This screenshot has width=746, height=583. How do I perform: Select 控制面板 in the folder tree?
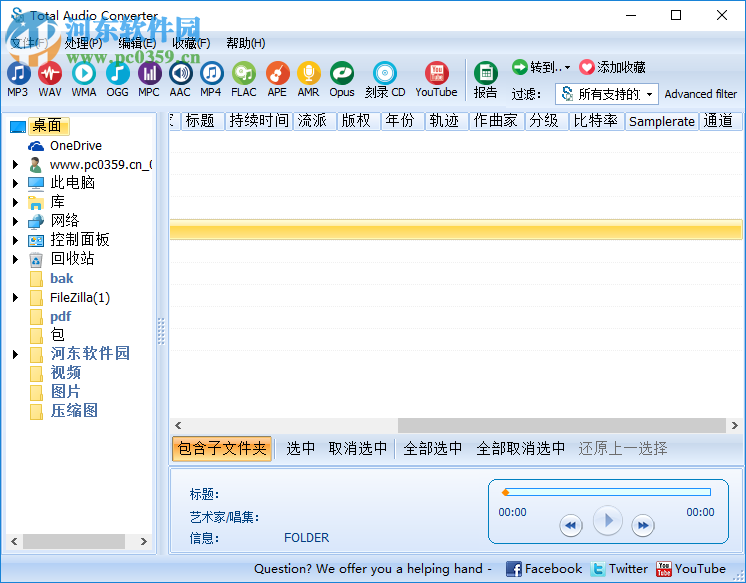[x=80, y=240]
